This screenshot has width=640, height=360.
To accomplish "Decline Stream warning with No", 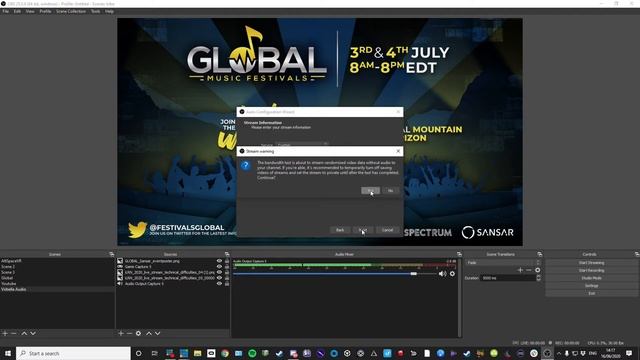I will click(x=390, y=191).
